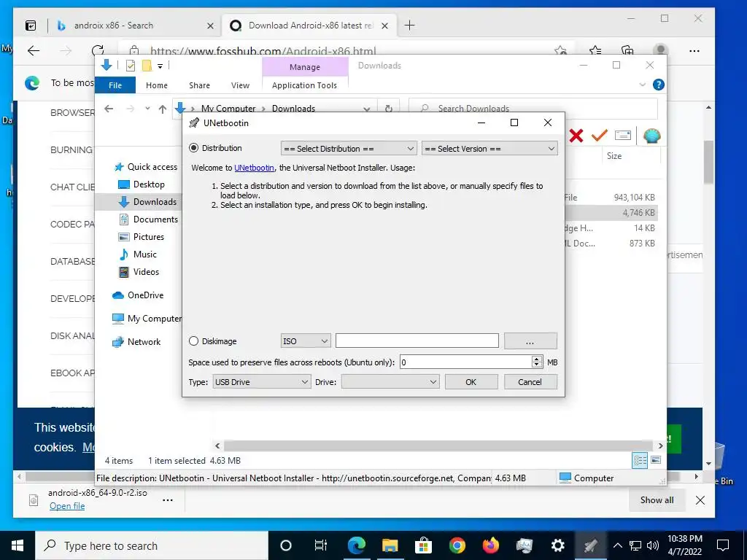The height and width of the screenshot is (560, 747).
Task: Click the orange checkmark icon in Explorer
Action: (x=600, y=136)
